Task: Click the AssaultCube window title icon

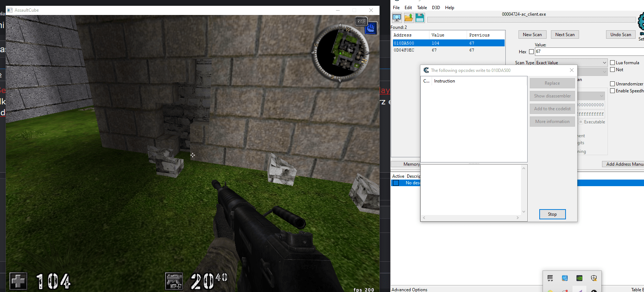Action: [x=10, y=10]
